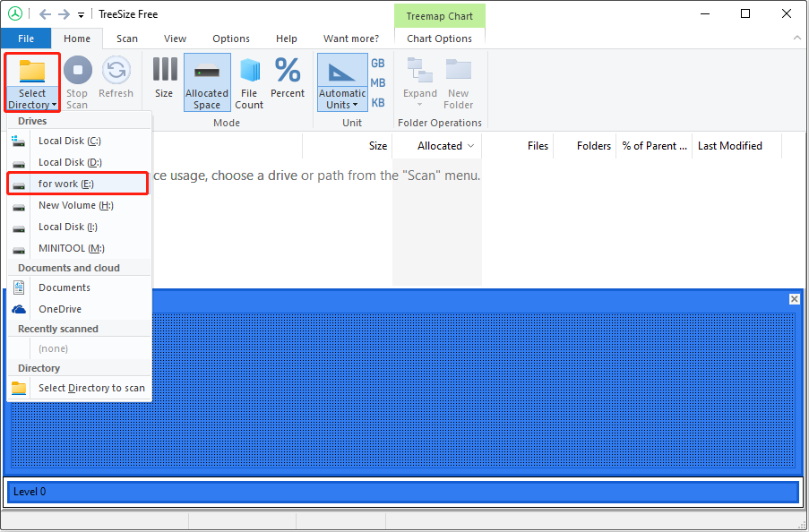Refresh the current scan
Screen dimensions: 809x532
pos(116,82)
